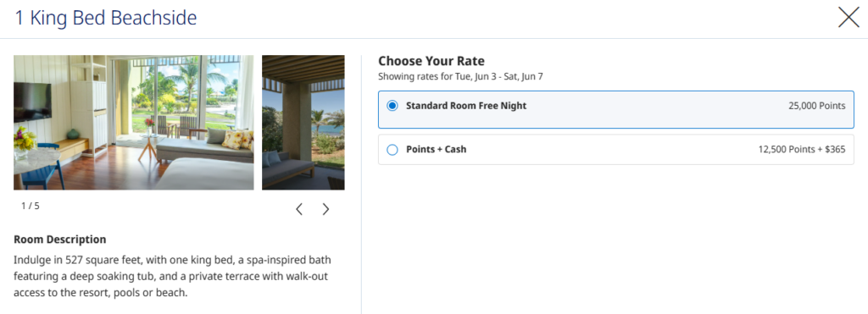
Task: Close the 1 King Bed Beachside dialog
Action: pos(848,18)
